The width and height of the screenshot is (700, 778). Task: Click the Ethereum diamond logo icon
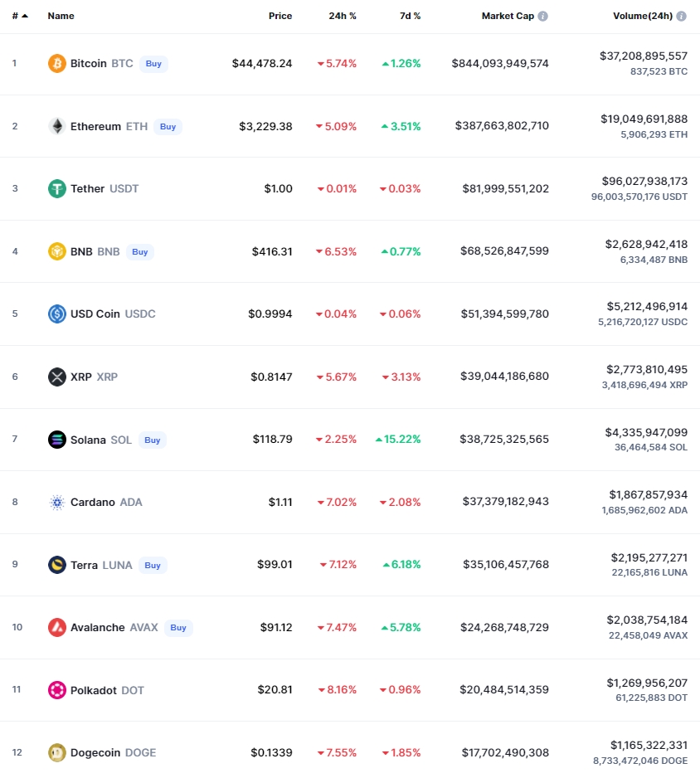[57, 126]
